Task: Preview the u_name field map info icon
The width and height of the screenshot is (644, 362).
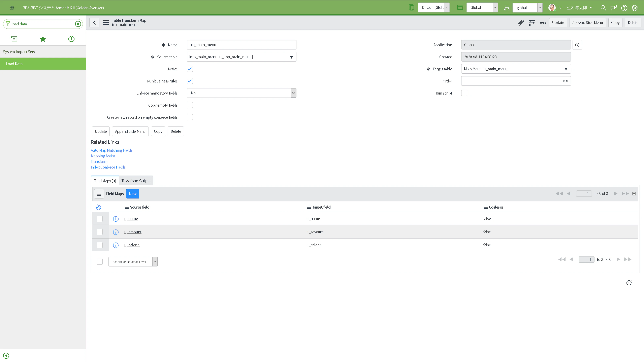Action: point(116,219)
